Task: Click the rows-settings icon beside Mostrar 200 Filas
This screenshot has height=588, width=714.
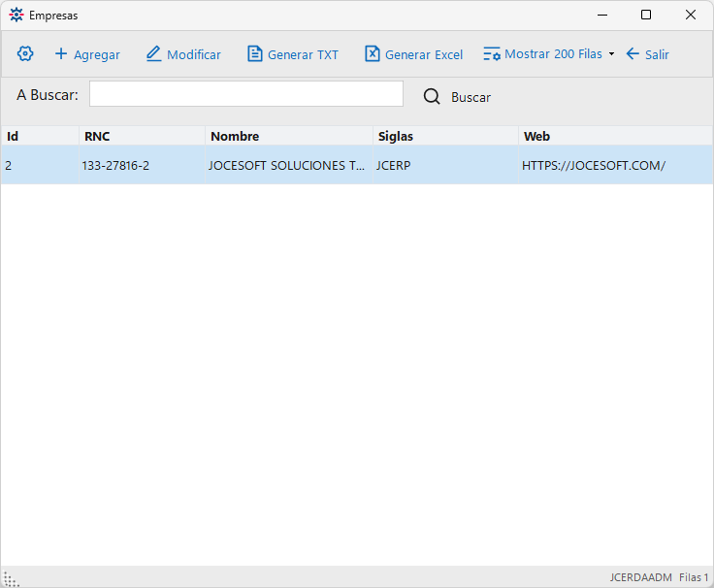Action: [x=492, y=53]
